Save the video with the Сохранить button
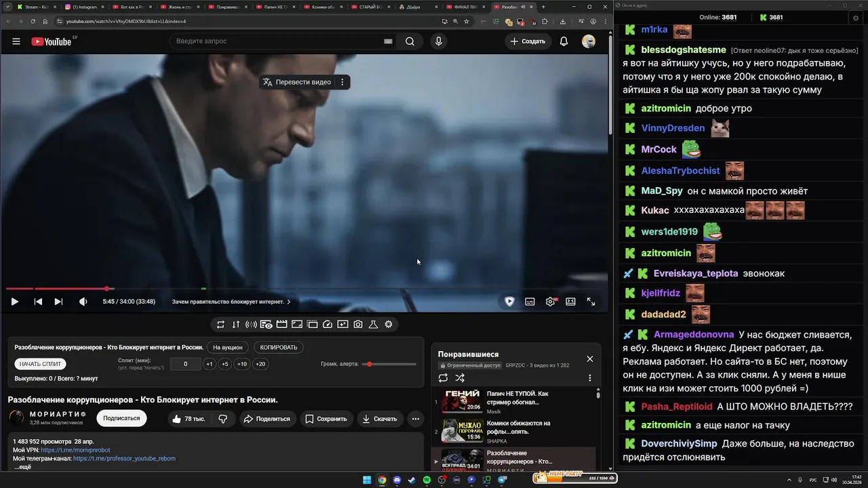The height and width of the screenshot is (488, 868). 326,419
